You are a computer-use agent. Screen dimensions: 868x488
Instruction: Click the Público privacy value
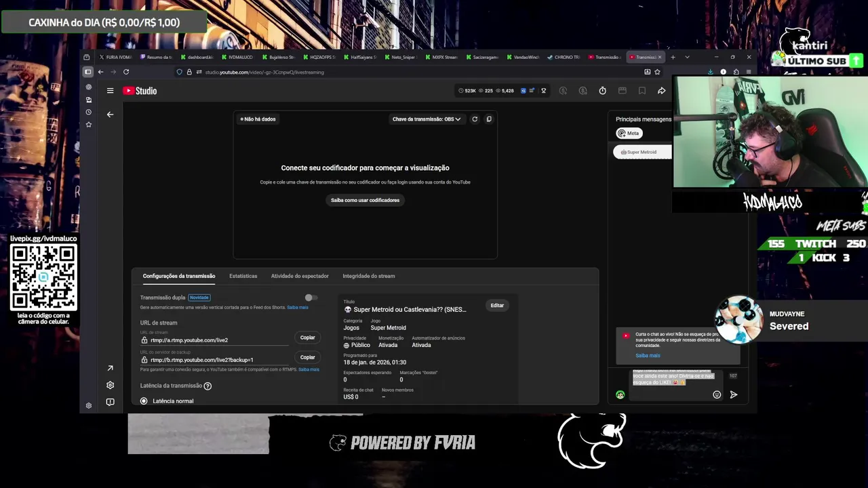357,345
